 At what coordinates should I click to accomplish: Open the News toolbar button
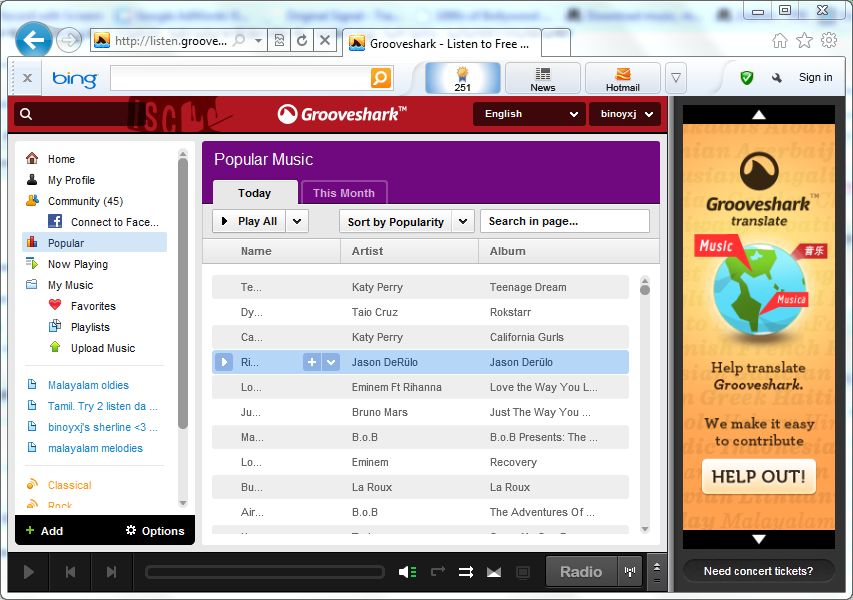tap(542, 78)
